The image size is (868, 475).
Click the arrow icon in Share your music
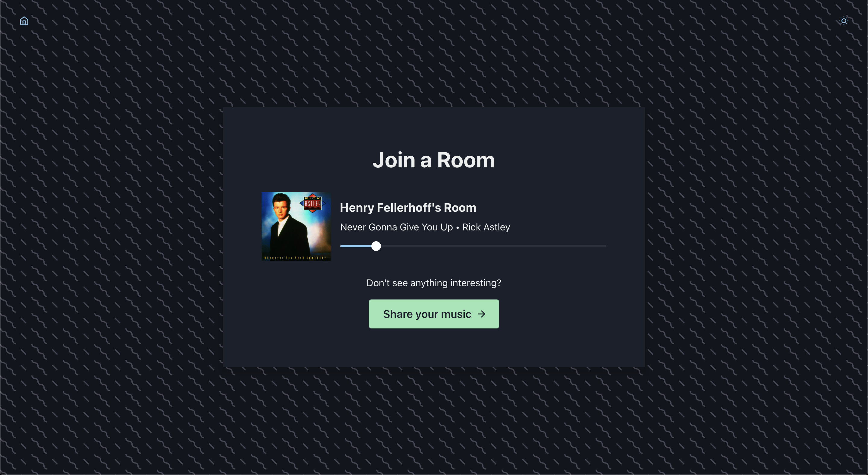point(482,314)
